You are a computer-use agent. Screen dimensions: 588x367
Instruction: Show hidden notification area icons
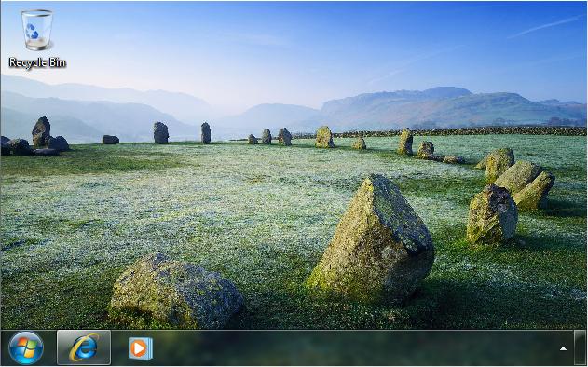coord(563,348)
